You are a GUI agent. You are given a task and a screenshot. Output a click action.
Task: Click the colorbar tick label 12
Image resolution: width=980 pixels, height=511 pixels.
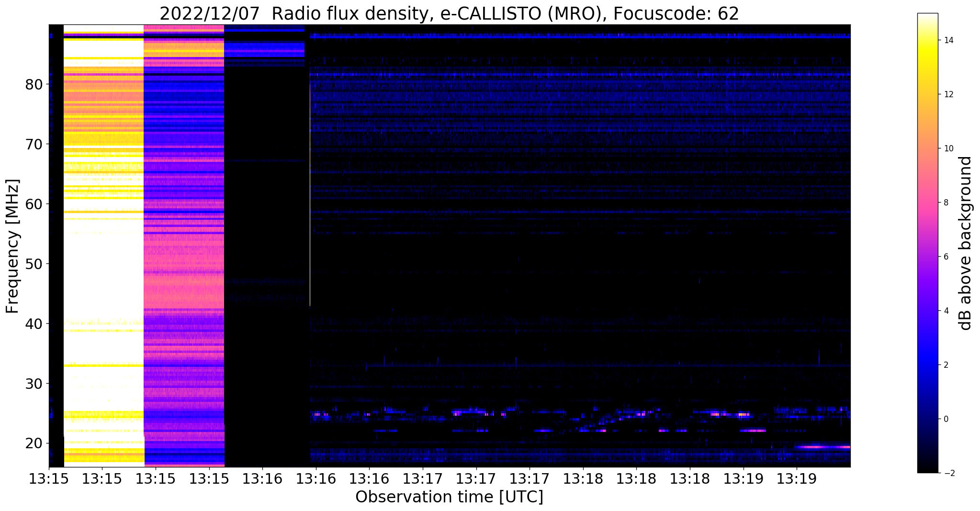pyautogui.click(x=948, y=95)
